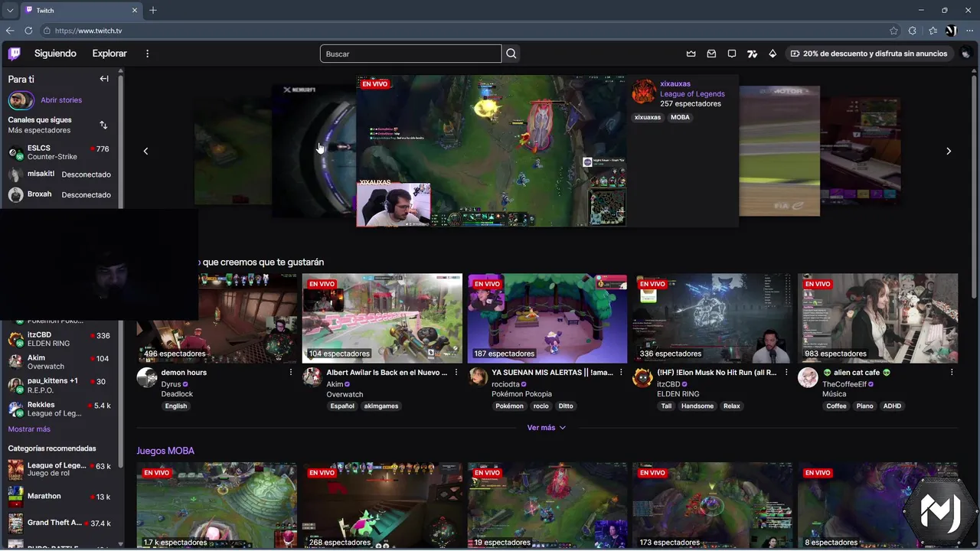The height and width of the screenshot is (551, 980).
Task: Open League of Legends link in the carousel
Action: (692, 94)
